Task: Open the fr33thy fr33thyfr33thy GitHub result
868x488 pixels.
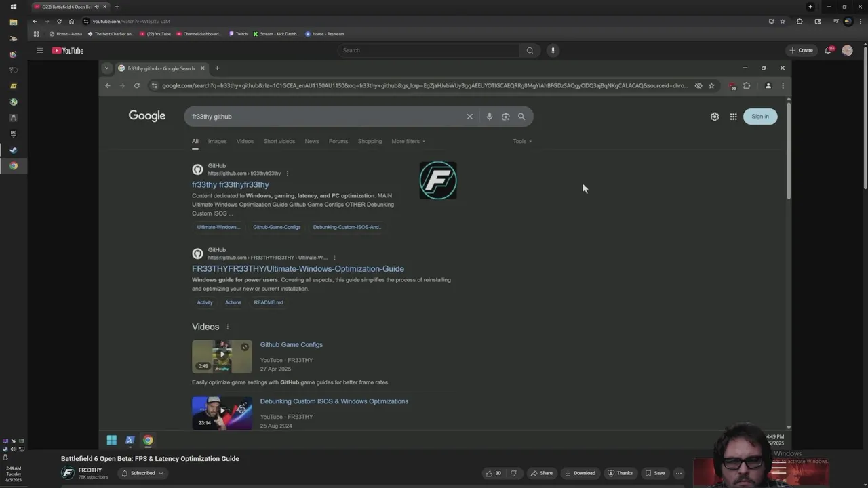Action: [230, 184]
